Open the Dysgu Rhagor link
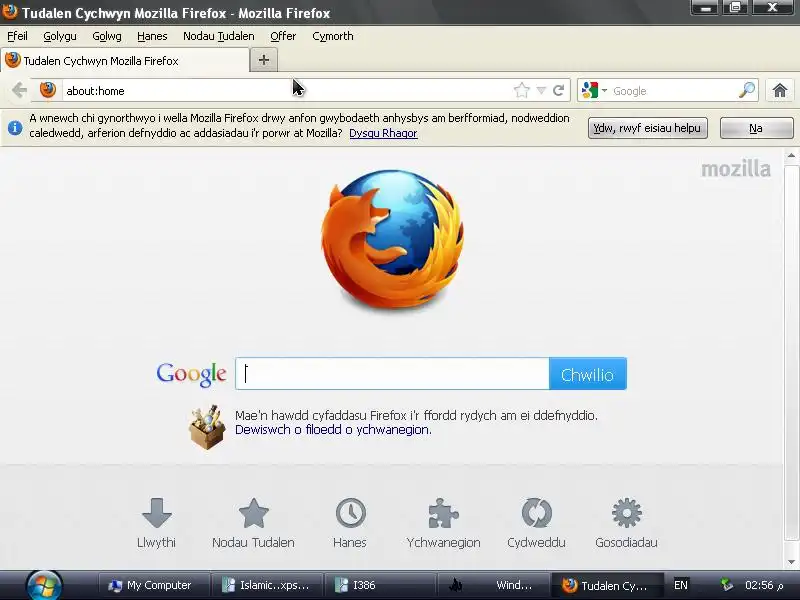 click(383, 133)
